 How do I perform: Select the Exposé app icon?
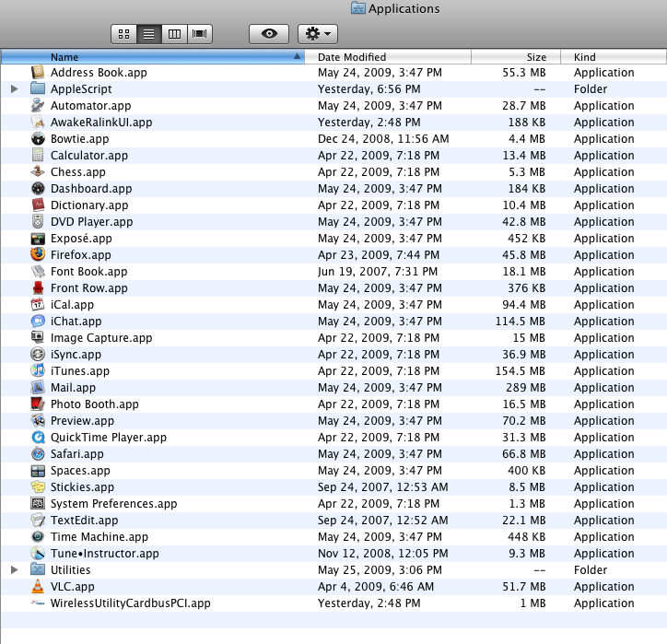38,239
